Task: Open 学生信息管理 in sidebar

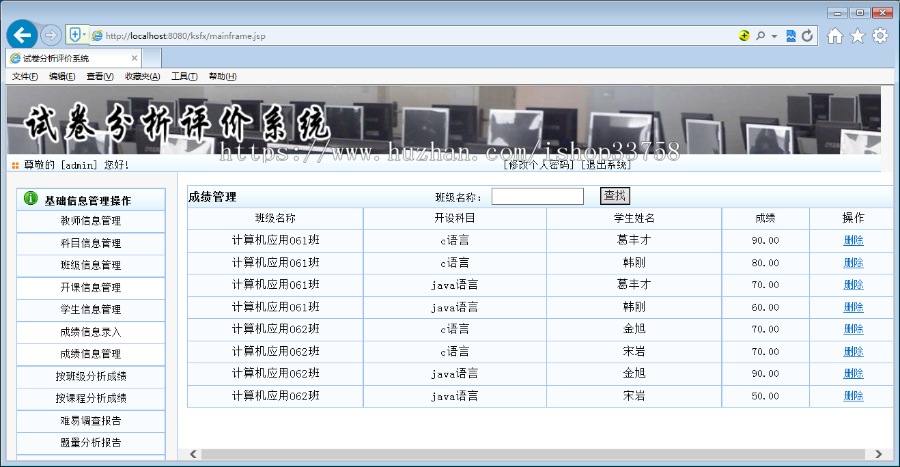Action: [91, 310]
